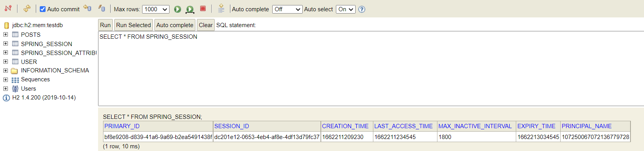This screenshot has height=151, width=644.
Task: Click the Disconnect icon in the toolbar
Action: pyautogui.click(x=8, y=9)
